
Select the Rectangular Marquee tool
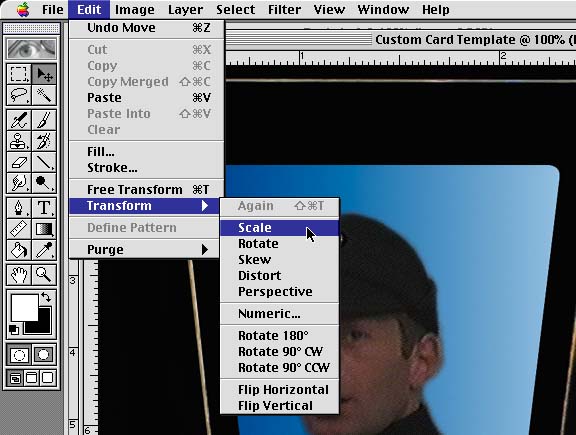click(19, 73)
